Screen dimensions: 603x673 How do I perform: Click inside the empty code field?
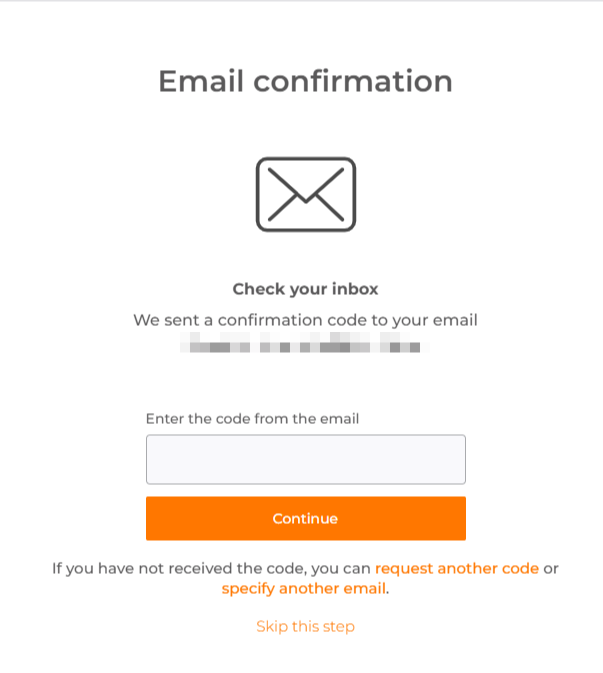tap(305, 459)
